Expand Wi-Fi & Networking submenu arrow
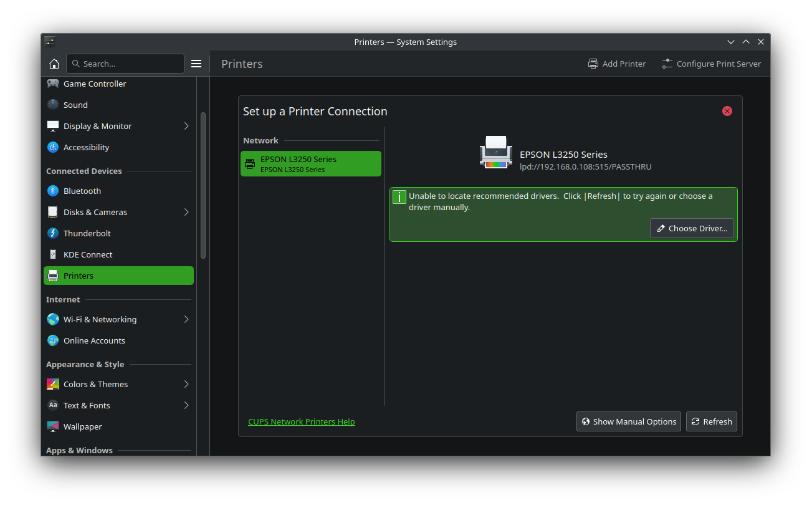The image size is (812, 505). pos(186,319)
